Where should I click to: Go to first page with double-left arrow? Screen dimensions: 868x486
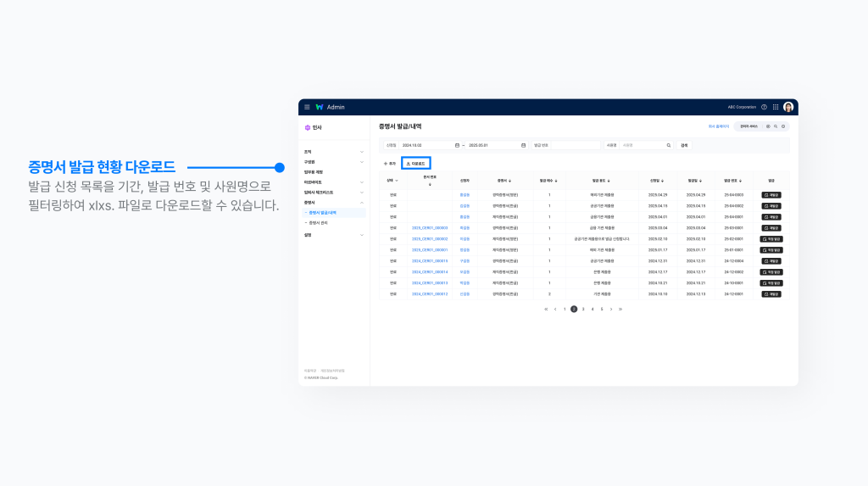(x=546, y=310)
